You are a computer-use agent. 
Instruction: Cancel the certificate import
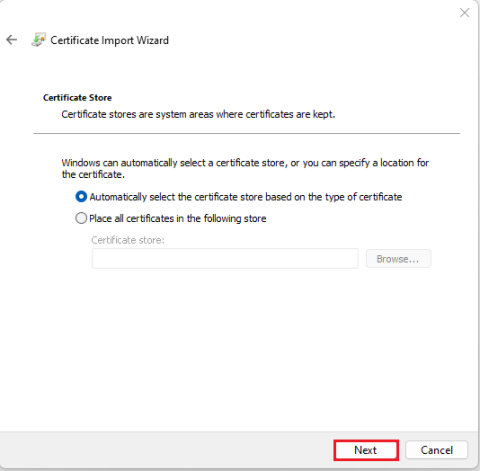coord(437,450)
